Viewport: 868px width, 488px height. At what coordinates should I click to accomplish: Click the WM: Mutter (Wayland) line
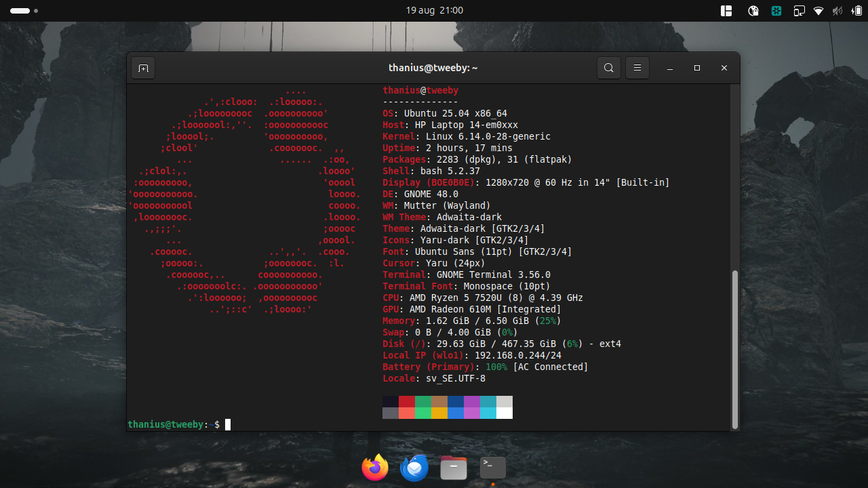click(437, 205)
